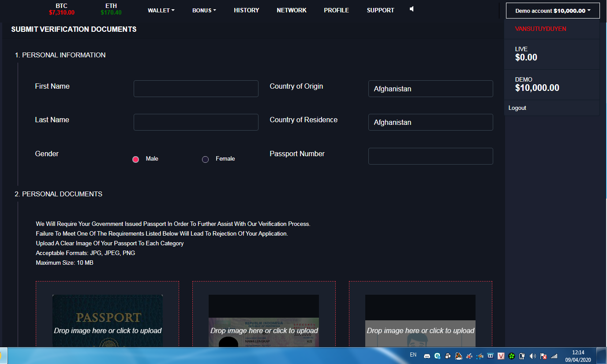Mute sound with the speaker icon in navbar
Viewport: 607px width, 364px height.
pos(412,9)
